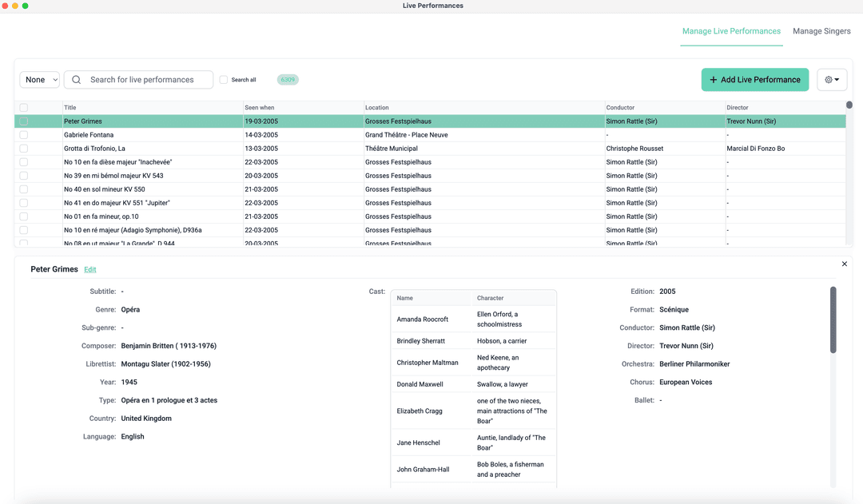This screenshot has height=504, width=863.
Task: Close the Peter Grimes detail panel
Action: [845, 264]
